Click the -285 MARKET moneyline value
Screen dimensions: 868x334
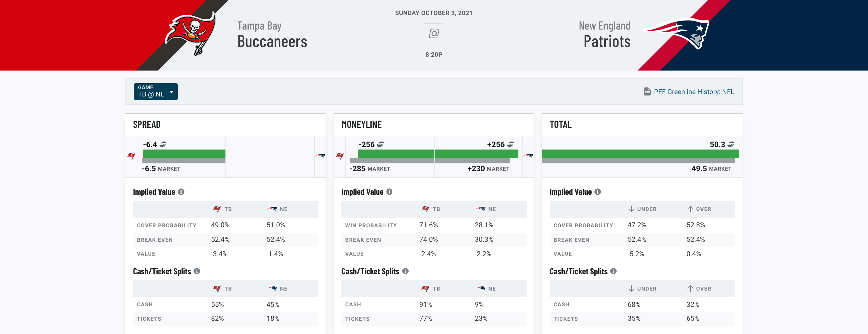(370, 169)
